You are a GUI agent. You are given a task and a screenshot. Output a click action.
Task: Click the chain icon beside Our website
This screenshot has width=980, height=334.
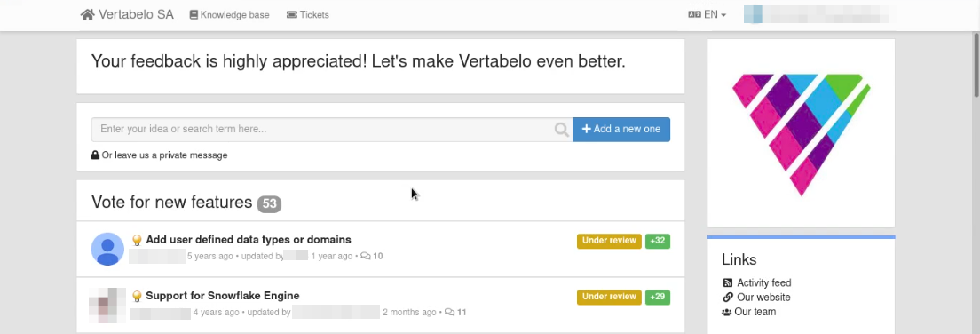pos(728,297)
